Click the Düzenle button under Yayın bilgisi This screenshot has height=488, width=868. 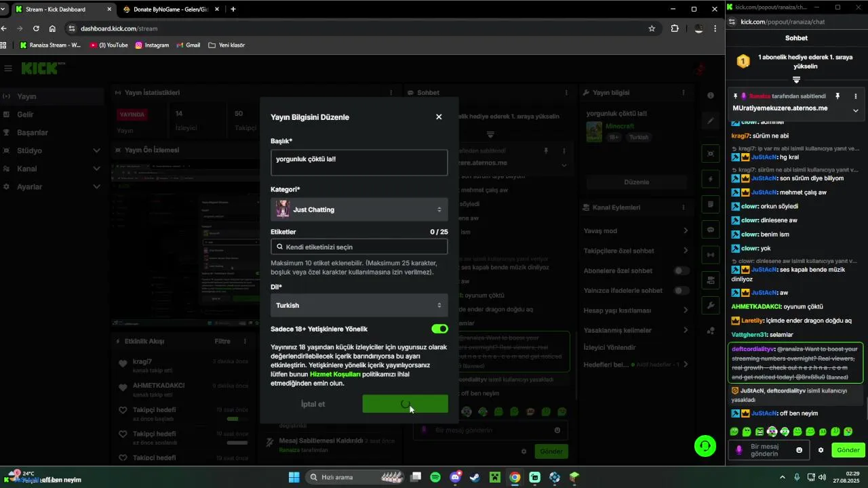(636, 182)
